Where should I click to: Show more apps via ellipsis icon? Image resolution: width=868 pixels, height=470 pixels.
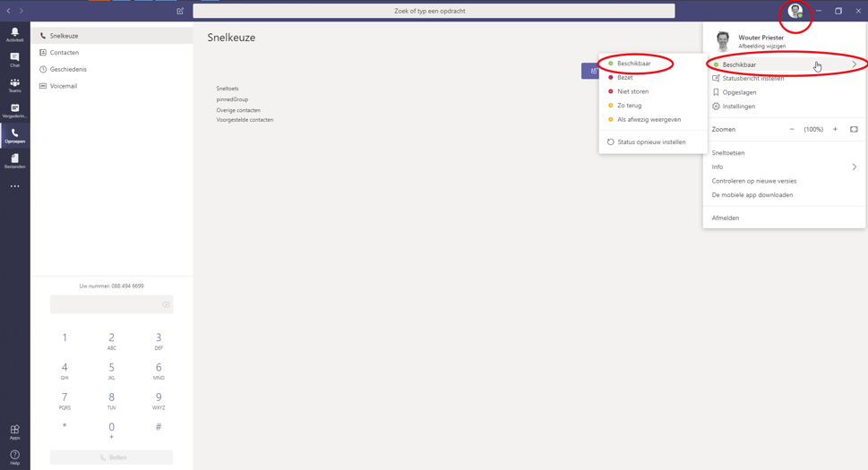point(15,186)
